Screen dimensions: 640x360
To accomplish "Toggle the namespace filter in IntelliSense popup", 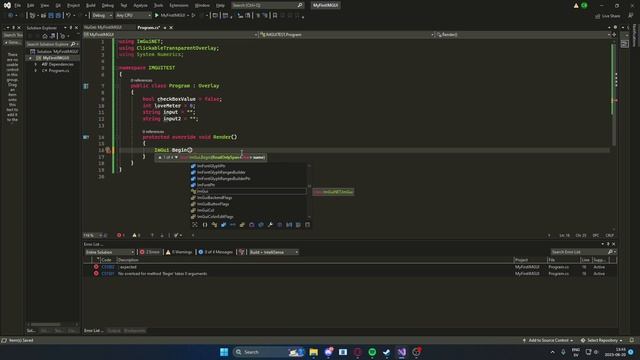I will tap(204, 225).
